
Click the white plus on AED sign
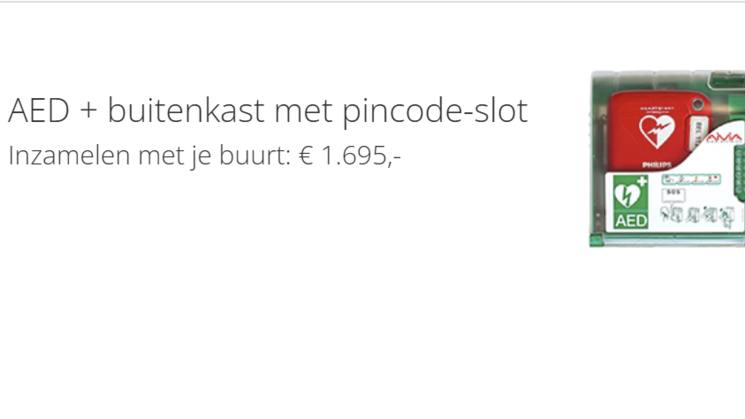coord(641,181)
